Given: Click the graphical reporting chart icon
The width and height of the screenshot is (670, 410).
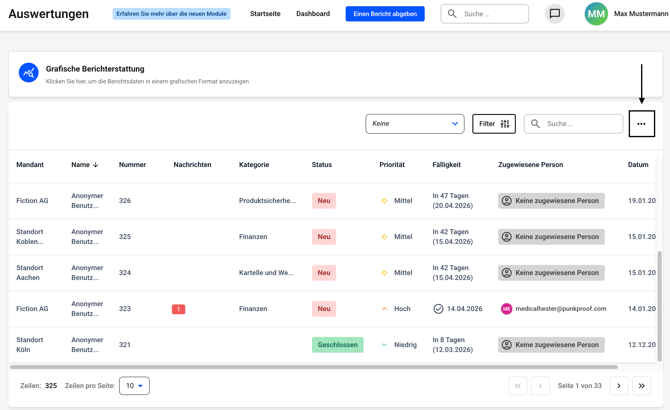Looking at the screenshot, I should 29,74.
